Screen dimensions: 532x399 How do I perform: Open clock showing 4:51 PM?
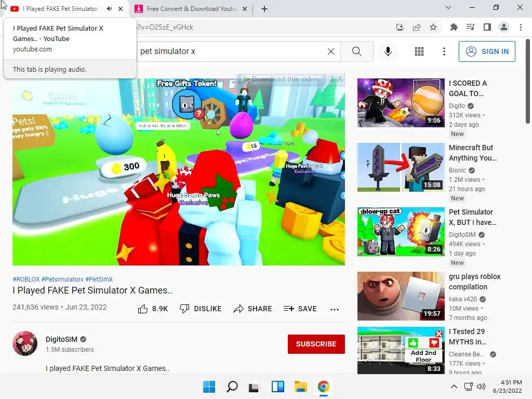pyautogui.click(x=507, y=387)
